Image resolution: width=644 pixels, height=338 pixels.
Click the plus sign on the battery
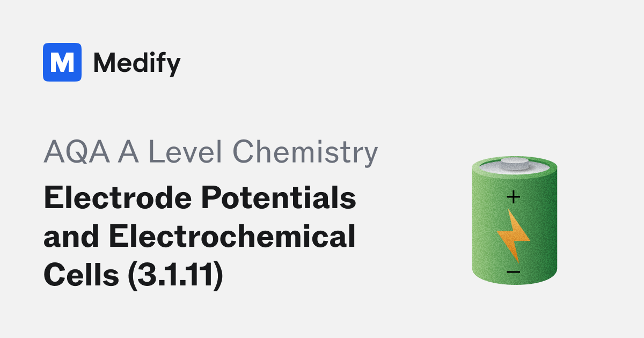514,197
